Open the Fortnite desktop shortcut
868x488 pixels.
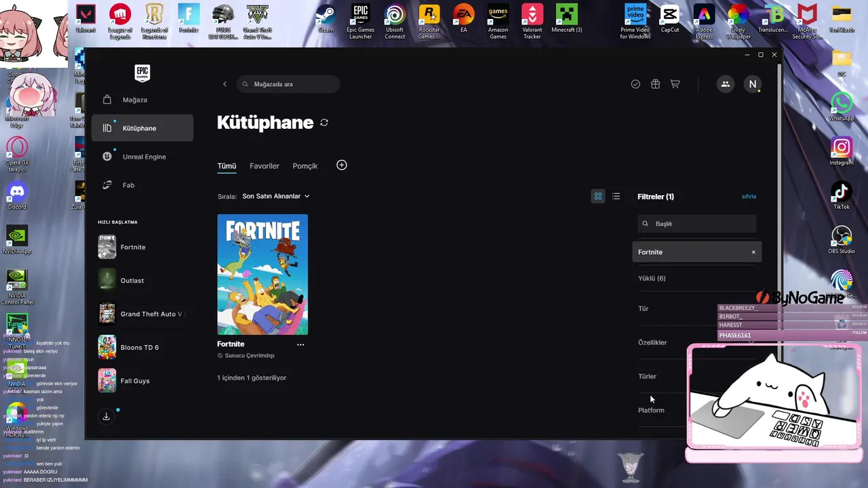(189, 19)
